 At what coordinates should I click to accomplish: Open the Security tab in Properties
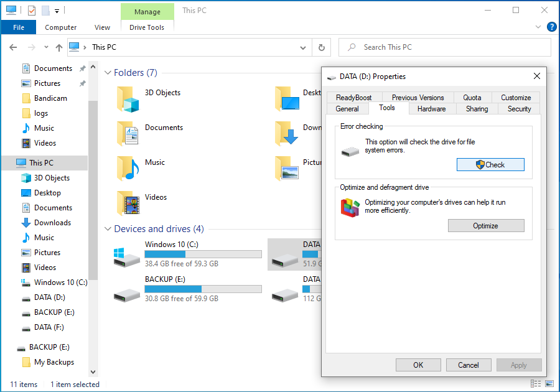point(519,109)
